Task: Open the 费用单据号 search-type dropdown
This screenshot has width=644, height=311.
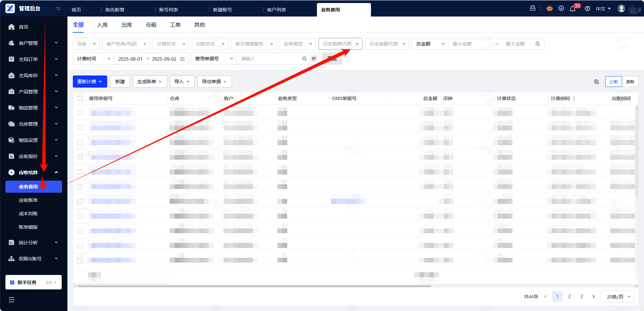Action: pyautogui.click(x=214, y=59)
